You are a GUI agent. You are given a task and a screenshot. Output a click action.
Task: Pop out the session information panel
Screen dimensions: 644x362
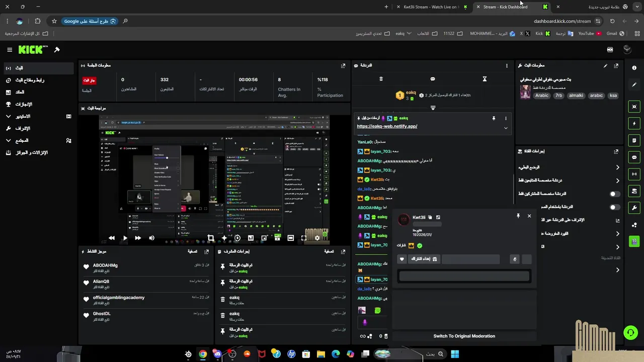pyautogui.click(x=343, y=65)
